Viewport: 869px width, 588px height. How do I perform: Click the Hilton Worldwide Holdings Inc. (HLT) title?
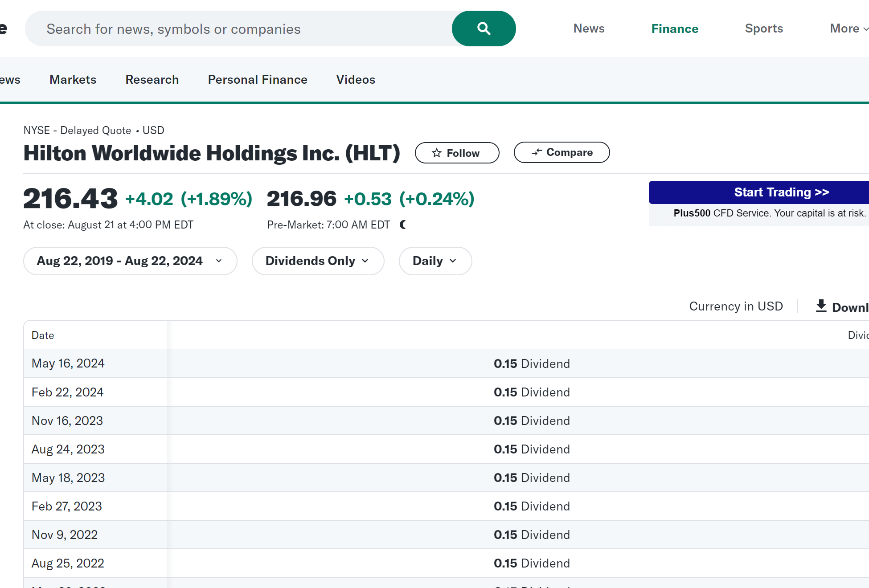click(212, 153)
